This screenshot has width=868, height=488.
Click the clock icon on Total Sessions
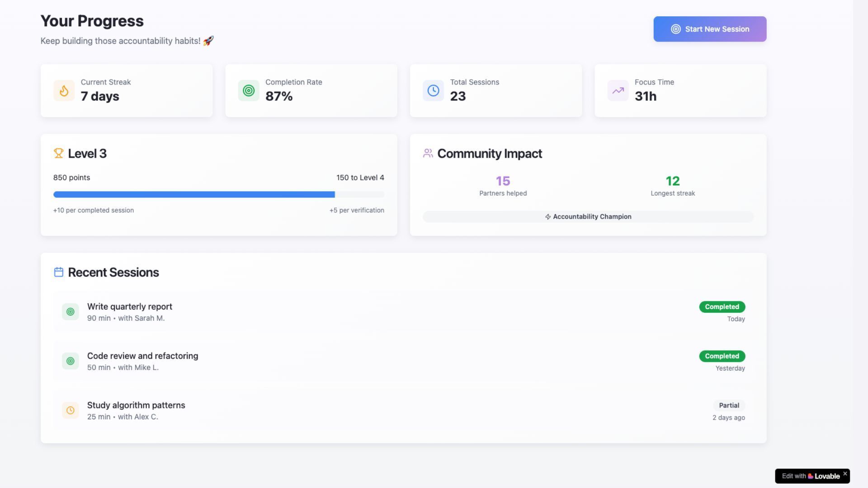[433, 91]
